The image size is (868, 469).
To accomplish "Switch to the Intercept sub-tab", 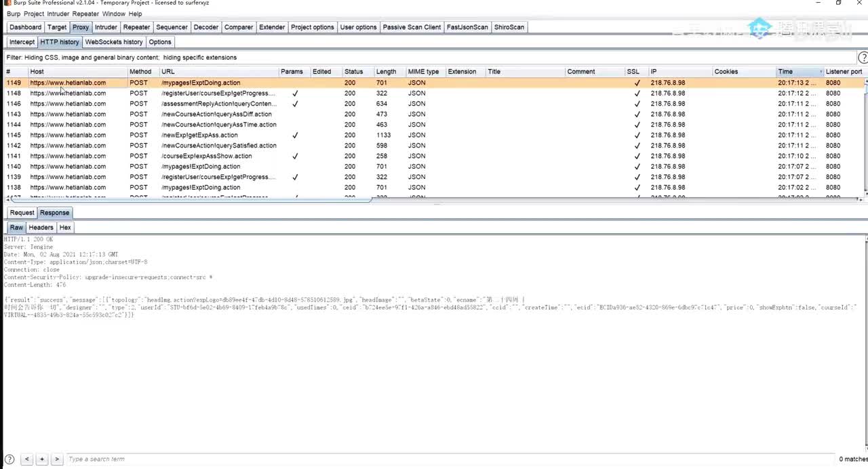I will 22,42.
